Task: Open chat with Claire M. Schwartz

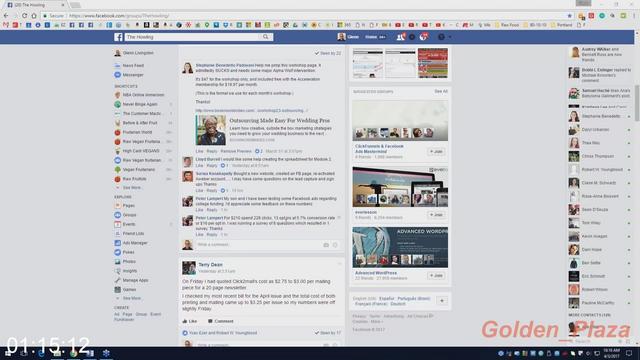Action: coord(600,183)
